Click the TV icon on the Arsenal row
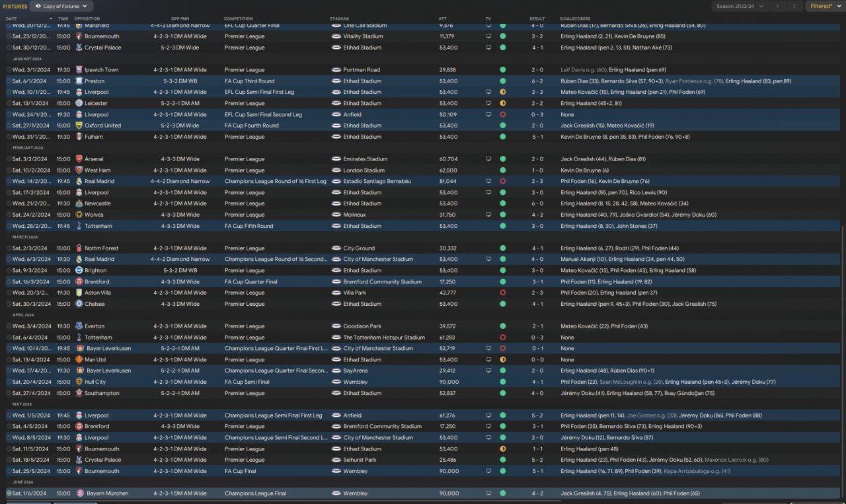846x504 pixels. coord(488,159)
